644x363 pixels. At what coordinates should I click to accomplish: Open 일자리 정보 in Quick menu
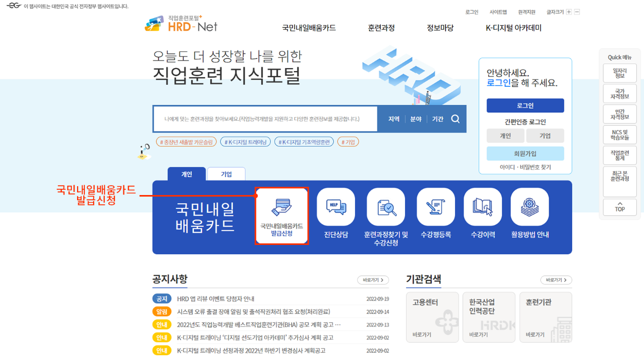tap(620, 73)
